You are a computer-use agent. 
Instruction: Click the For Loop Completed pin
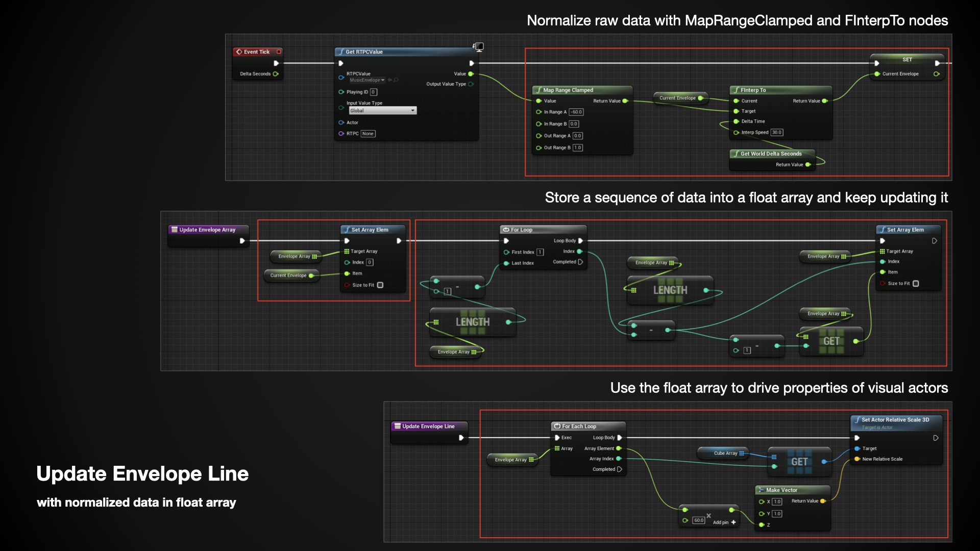(x=580, y=262)
